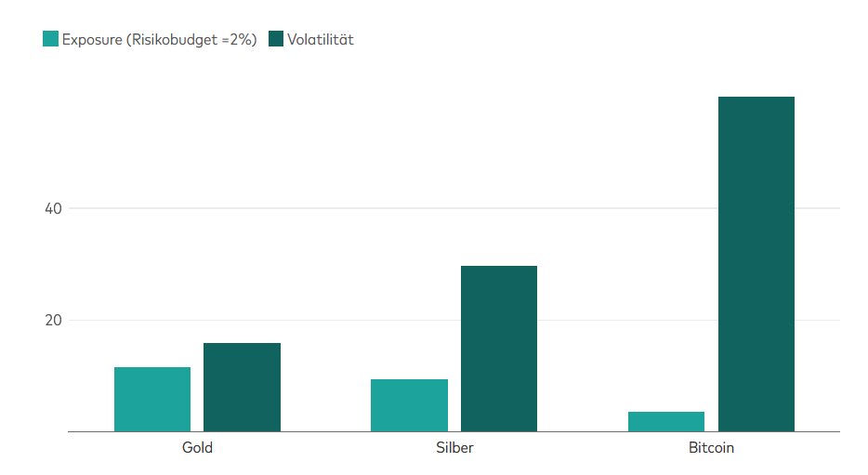Viewport: 868px width, 475px height.
Task: Select the Gold Exposure bar
Action: pyautogui.click(x=152, y=399)
